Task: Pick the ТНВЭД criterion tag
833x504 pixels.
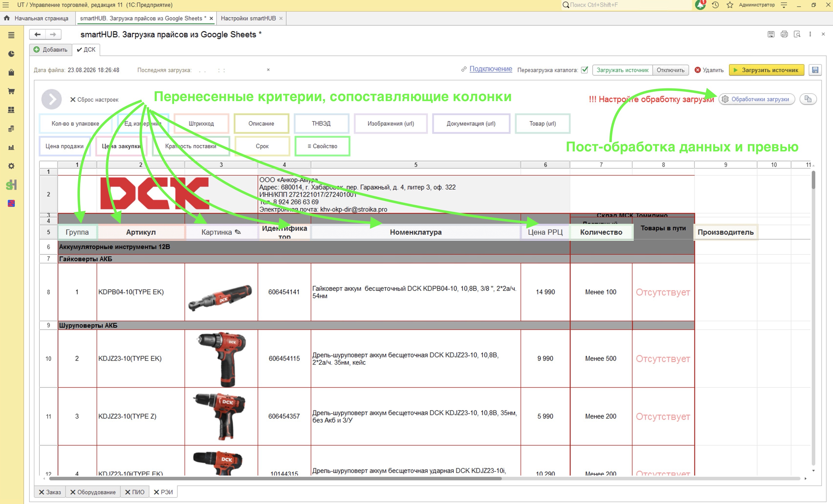Action: [x=321, y=123]
